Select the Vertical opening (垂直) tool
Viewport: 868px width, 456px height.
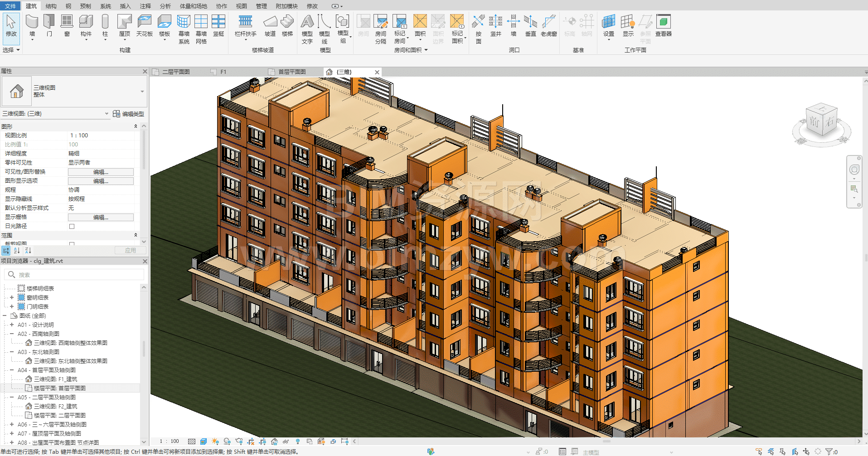530,26
